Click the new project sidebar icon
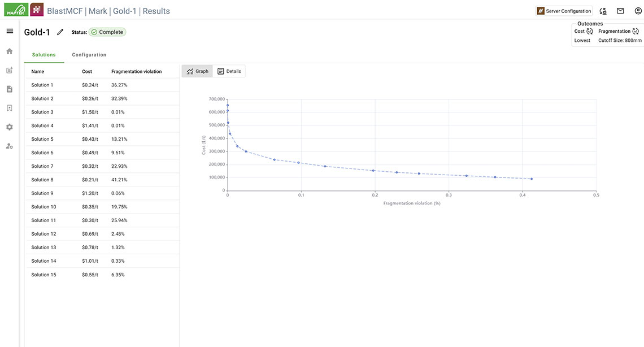Viewport: 644px width, 347px height. point(10,71)
